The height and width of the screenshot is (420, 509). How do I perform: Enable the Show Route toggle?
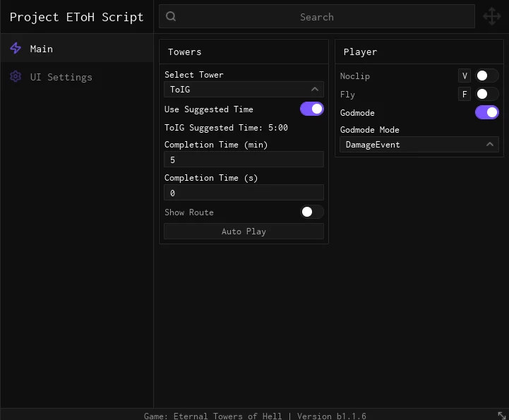[x=311, y=212]
